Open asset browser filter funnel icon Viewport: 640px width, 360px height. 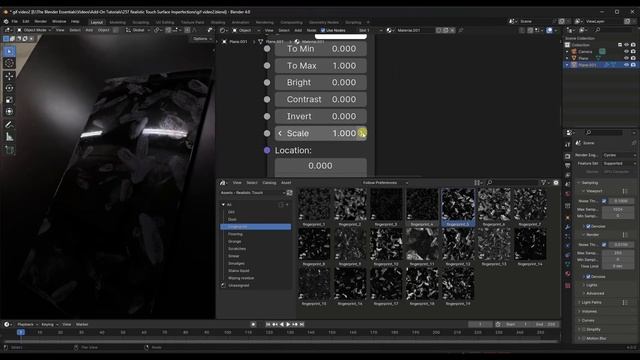pos(543,182)
